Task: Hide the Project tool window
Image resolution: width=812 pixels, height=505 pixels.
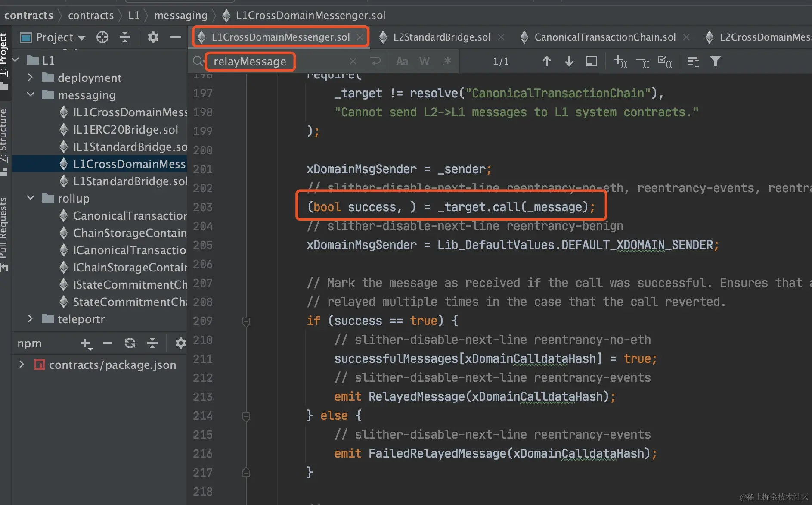Action: click(176, 37)
